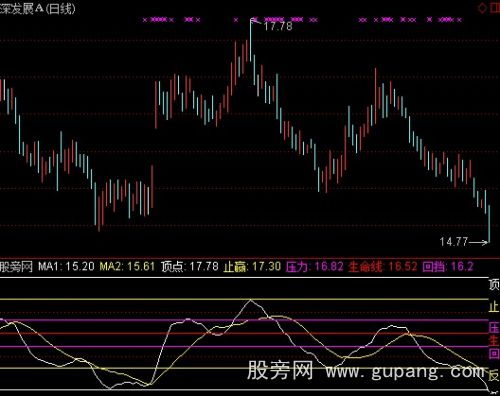Click the 生命线: 16.52 indicator value

383,267
